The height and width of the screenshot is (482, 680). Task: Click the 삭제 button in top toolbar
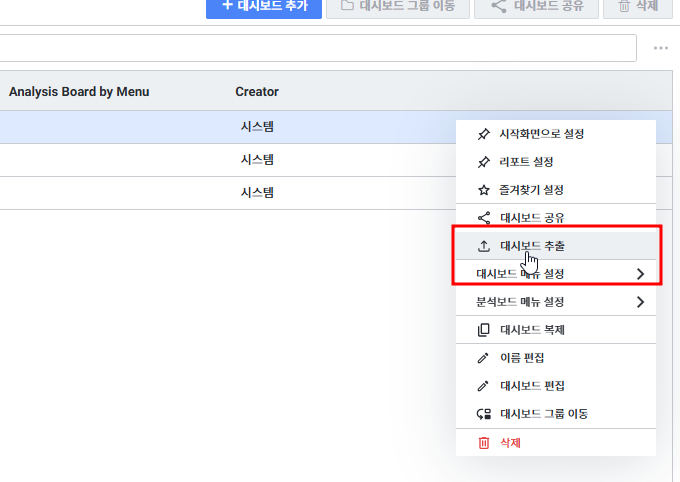pos(638,6)
